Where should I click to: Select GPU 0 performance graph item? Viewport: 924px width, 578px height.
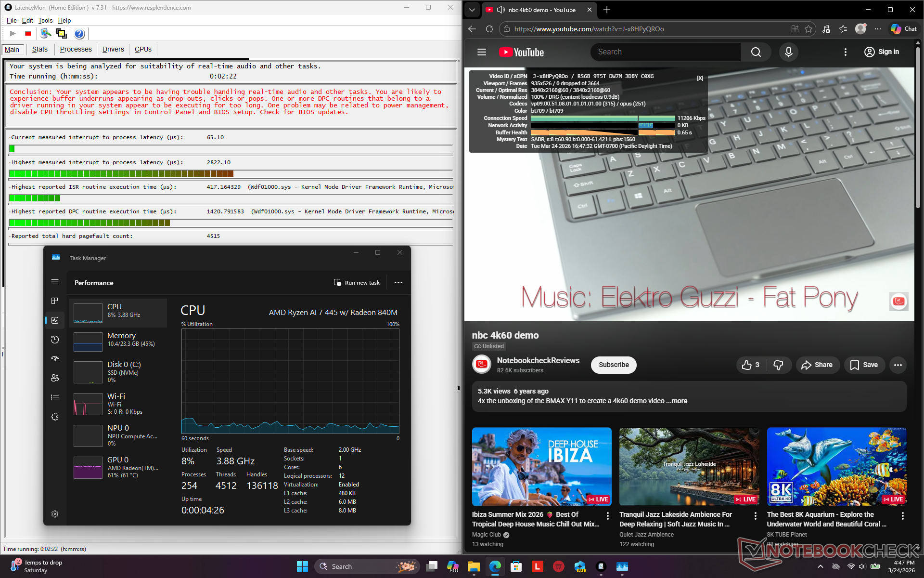click(118, 467)
